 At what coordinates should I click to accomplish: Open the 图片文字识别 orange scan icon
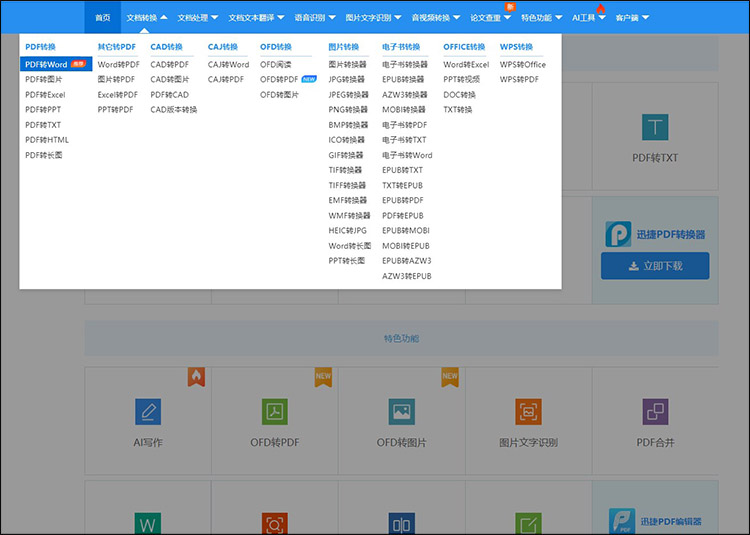528,411
